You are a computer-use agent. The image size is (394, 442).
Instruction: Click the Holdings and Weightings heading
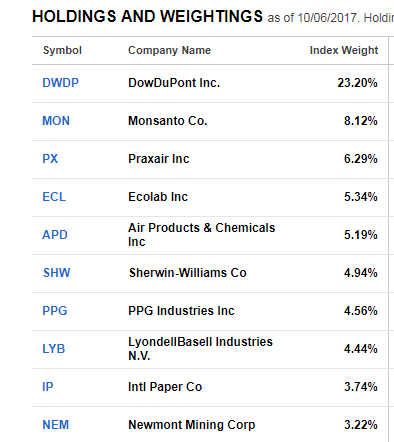coord(147,16)
